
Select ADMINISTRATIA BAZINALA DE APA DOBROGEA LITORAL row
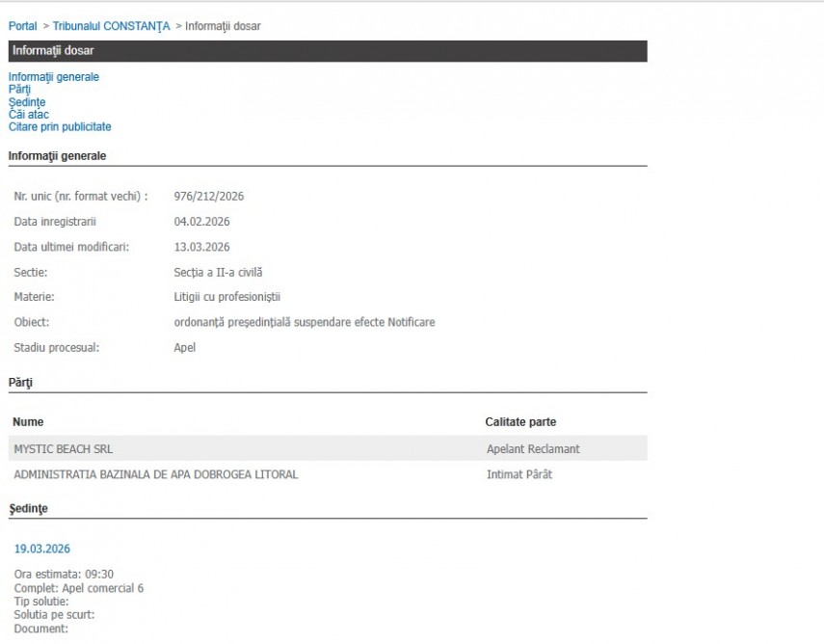[x=156, y=474]
